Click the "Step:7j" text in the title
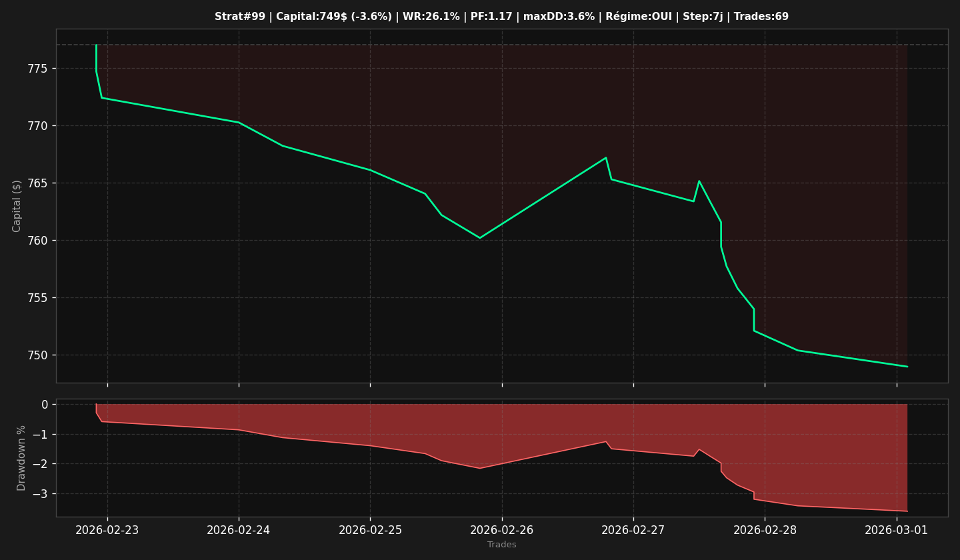This screenshot has width=960, height=560. pyautogui.click(x=703, y=17)
